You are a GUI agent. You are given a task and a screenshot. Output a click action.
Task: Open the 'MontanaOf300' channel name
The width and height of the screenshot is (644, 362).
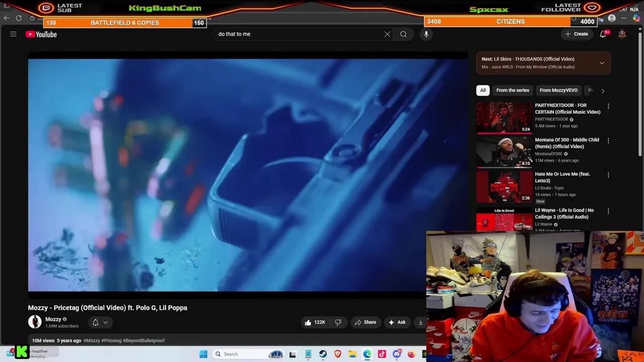click(548, 154)
